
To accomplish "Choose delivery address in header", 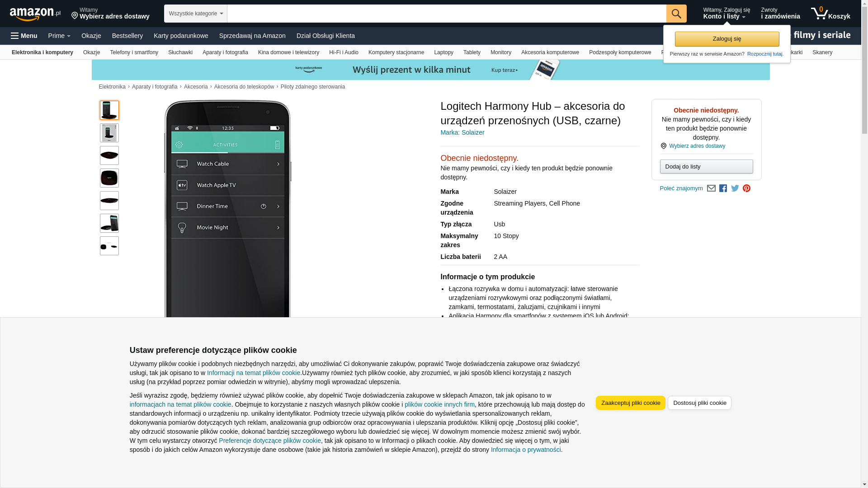I will [x=110, y=14].
